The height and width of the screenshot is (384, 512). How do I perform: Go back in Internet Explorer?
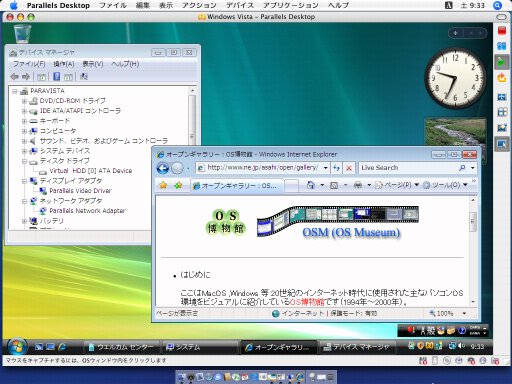[163, 168]
